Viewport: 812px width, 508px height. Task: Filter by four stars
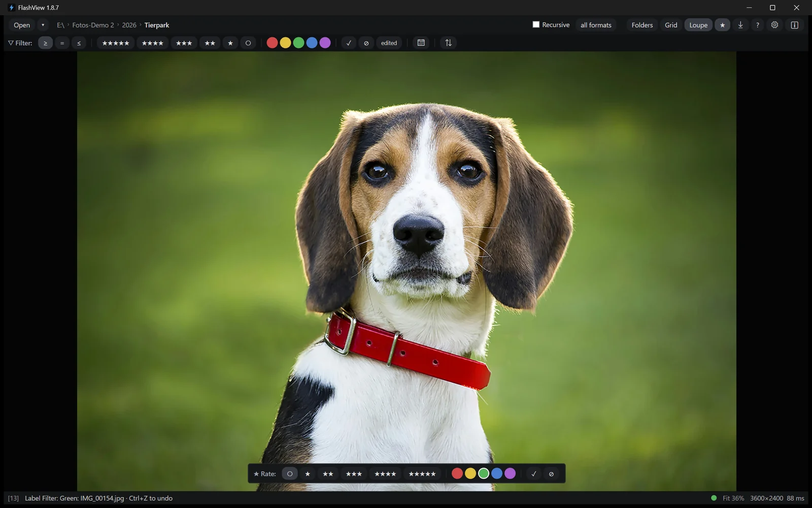click(152, 43)
